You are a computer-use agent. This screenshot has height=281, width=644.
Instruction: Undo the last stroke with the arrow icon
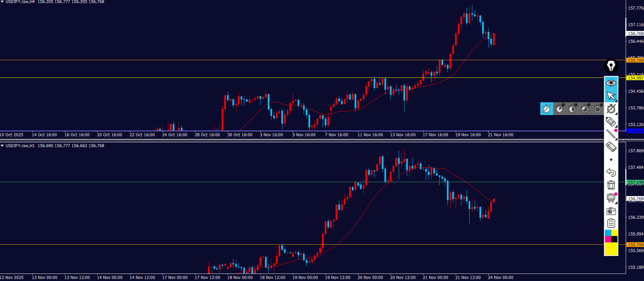click(611, 172)
